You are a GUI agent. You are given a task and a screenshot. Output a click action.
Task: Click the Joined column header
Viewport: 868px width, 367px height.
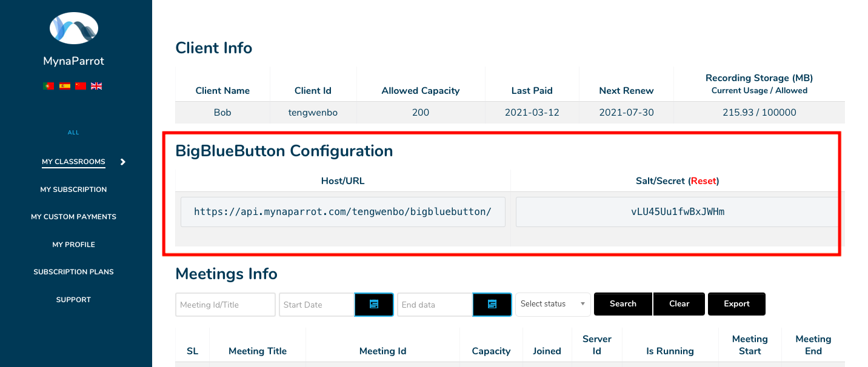click(x=547, y=351)
